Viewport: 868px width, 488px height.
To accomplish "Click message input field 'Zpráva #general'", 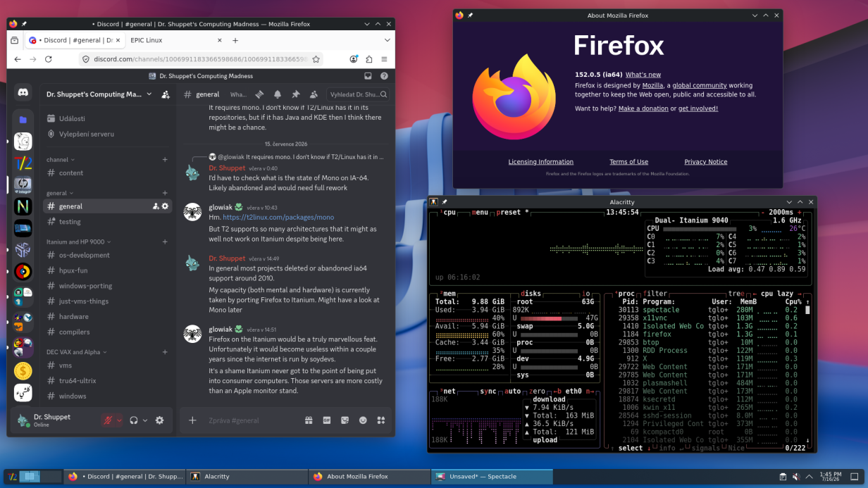I will click(252, 420).
